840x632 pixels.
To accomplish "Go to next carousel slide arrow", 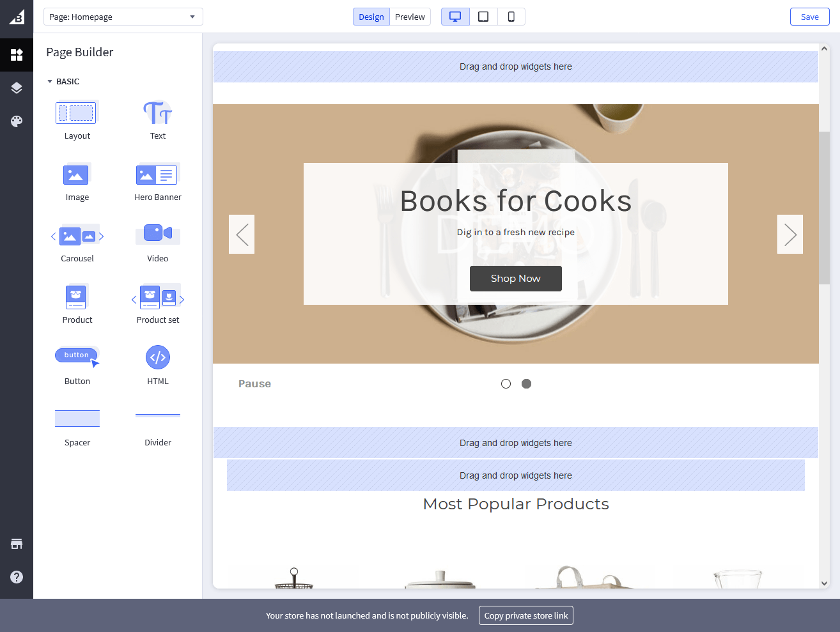I will [x=789, y=235].
